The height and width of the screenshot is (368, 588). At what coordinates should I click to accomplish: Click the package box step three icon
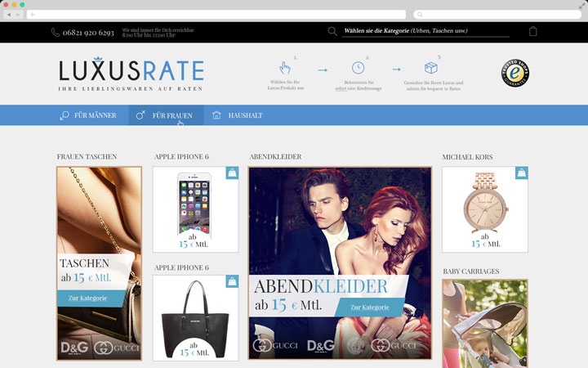(431, 68)
